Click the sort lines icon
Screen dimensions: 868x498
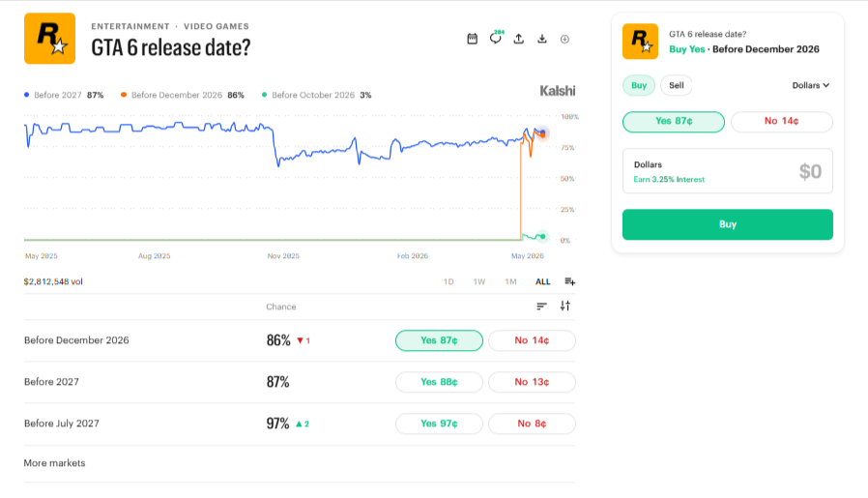tap(541, 307)
